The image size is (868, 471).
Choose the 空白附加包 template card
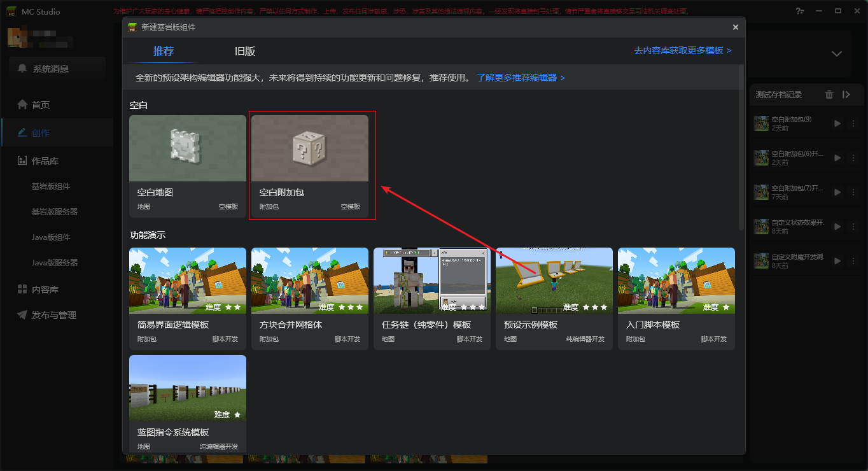click(310, 166)
